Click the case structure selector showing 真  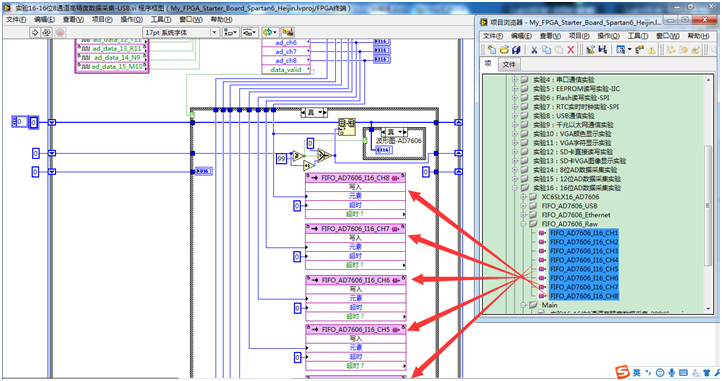tap(314, 112)
